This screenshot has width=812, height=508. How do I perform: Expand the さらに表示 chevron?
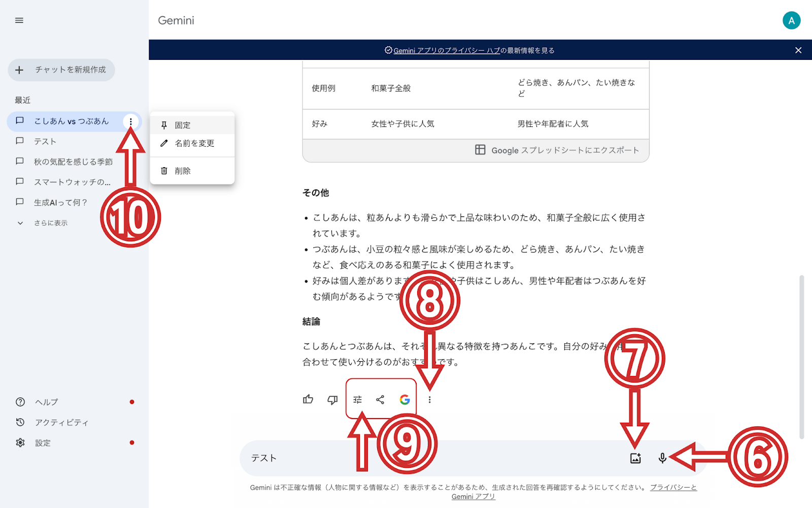pos(20,223)
